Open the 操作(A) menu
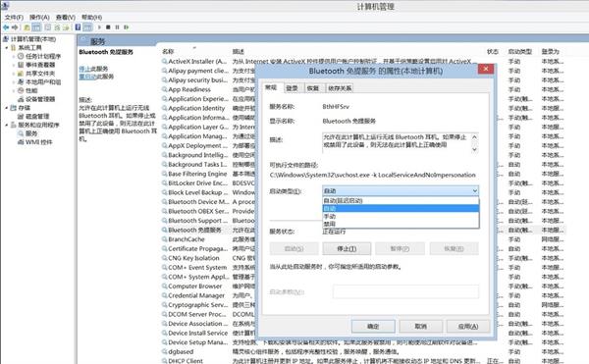The height and width of the screenshot is (364, 589). pos(39,18)
